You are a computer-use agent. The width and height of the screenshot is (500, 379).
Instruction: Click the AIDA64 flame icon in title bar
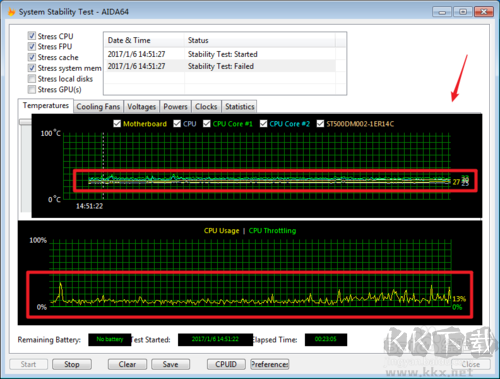[x=12, y=12]
